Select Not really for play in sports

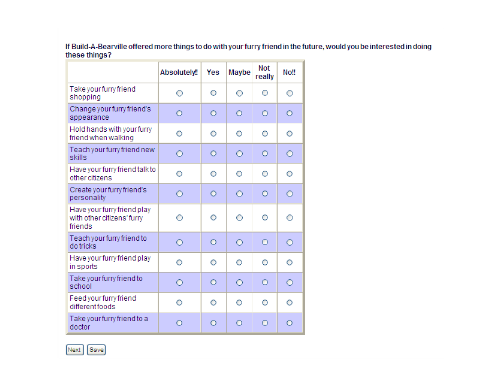pyautogui.click(x=265, y=263)
